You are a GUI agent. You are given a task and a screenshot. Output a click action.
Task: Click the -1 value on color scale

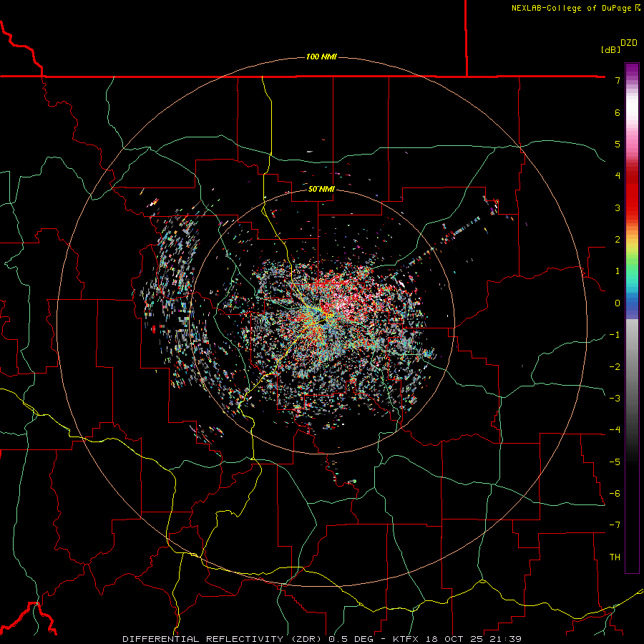click(x=615, y=335)
